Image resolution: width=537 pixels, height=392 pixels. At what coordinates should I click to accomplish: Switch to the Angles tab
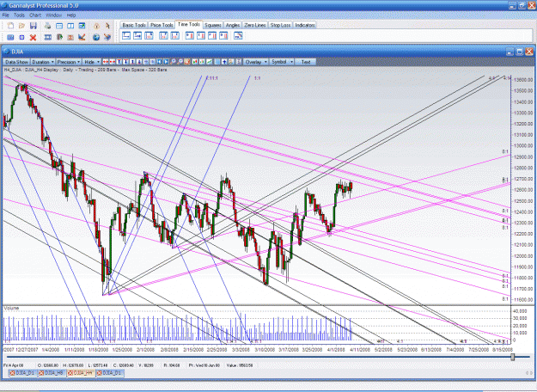233,25
